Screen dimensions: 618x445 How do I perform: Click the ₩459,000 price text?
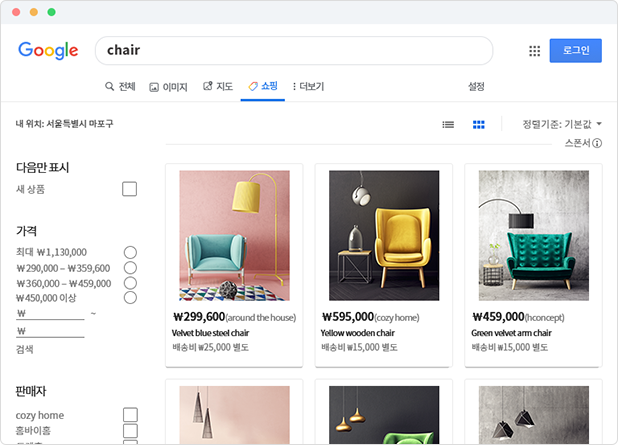[498, 317]
